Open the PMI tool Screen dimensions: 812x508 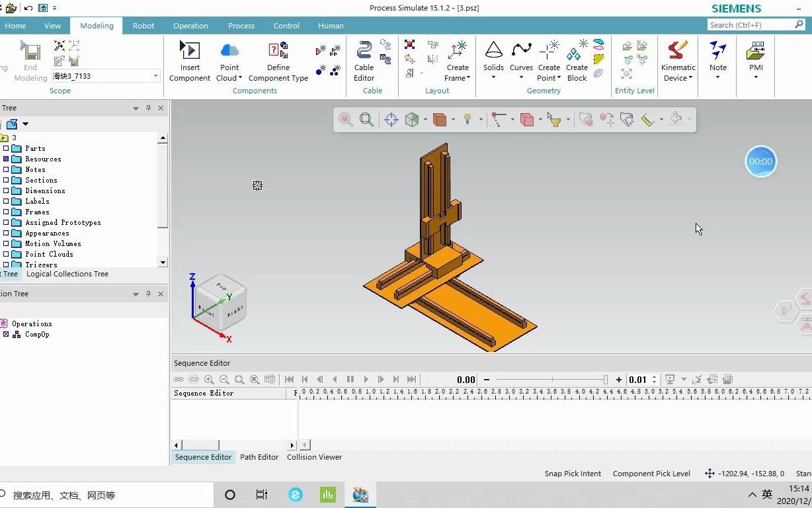pyautogui.click(x=755, y=60)
